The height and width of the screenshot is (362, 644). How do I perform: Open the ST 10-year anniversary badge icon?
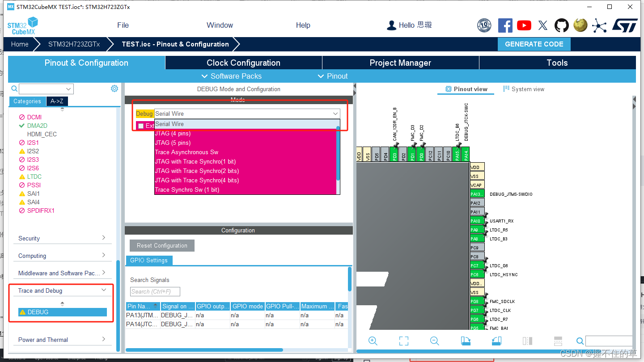pos(484,25)
